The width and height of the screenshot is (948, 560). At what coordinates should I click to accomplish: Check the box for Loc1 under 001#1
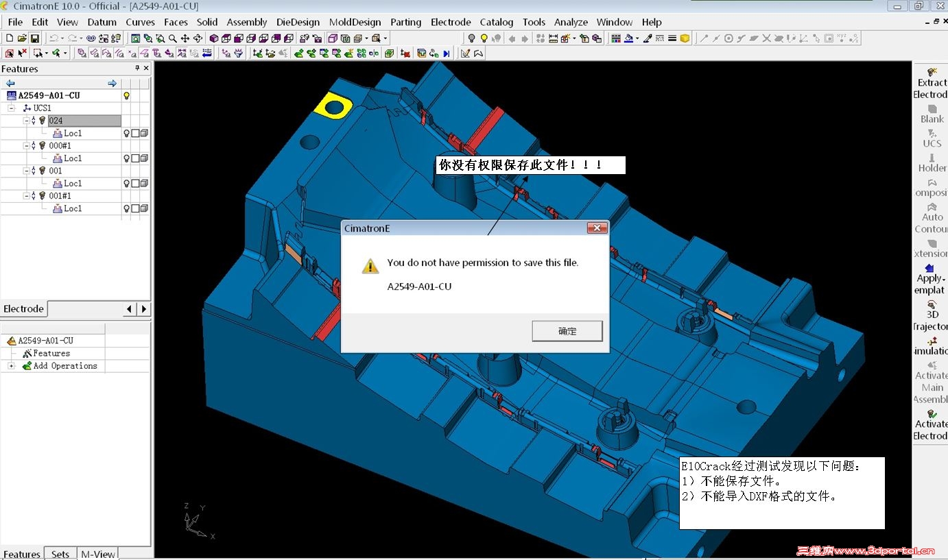pos(135,208)
